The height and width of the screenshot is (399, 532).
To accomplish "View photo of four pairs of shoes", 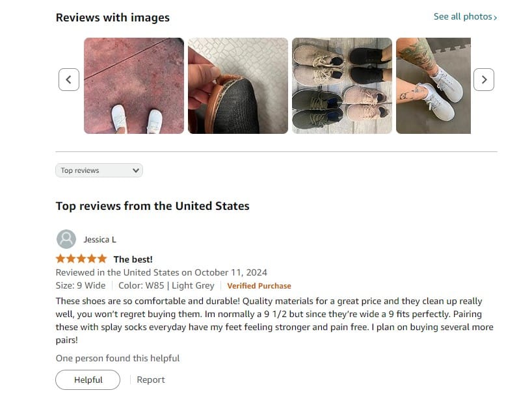I will click(342, 86).
